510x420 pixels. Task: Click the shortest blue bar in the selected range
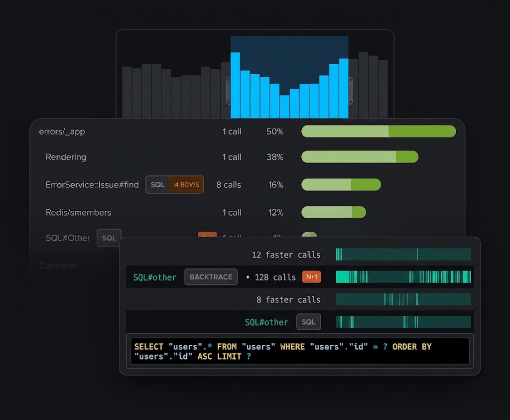284,107
